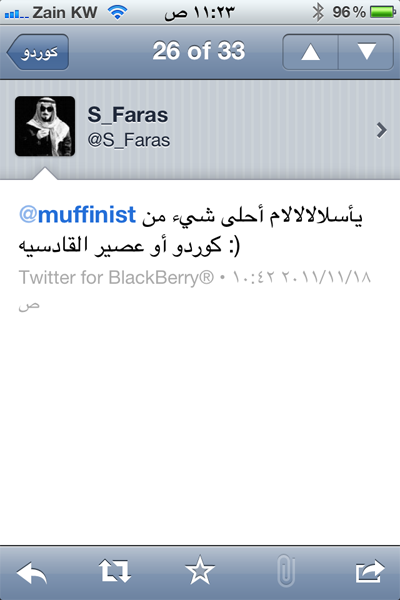Screen dimensions: 400x600
Task: Tap the 26 of 33 title
Action: pos(199,51)
